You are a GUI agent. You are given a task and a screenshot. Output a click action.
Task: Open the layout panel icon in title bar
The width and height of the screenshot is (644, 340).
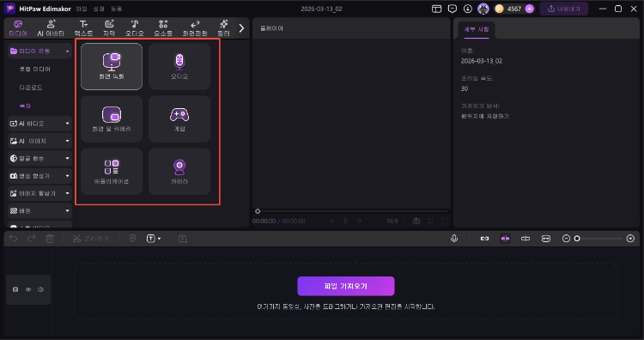tap(436, 9)
